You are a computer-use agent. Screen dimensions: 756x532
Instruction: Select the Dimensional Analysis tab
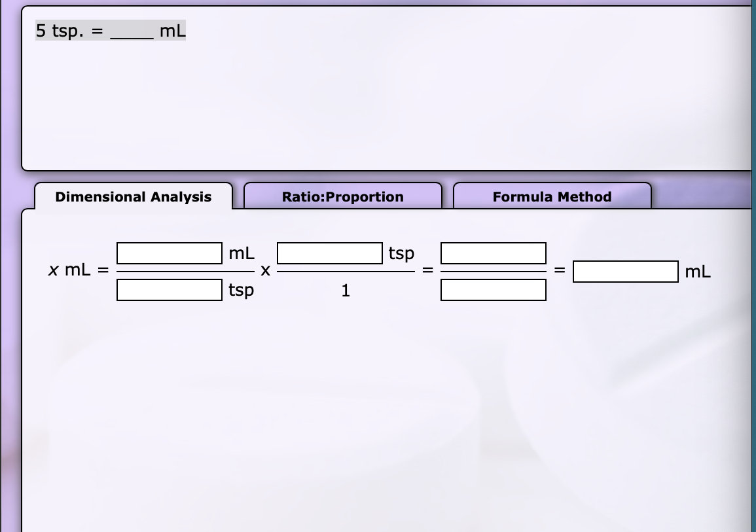132,196
